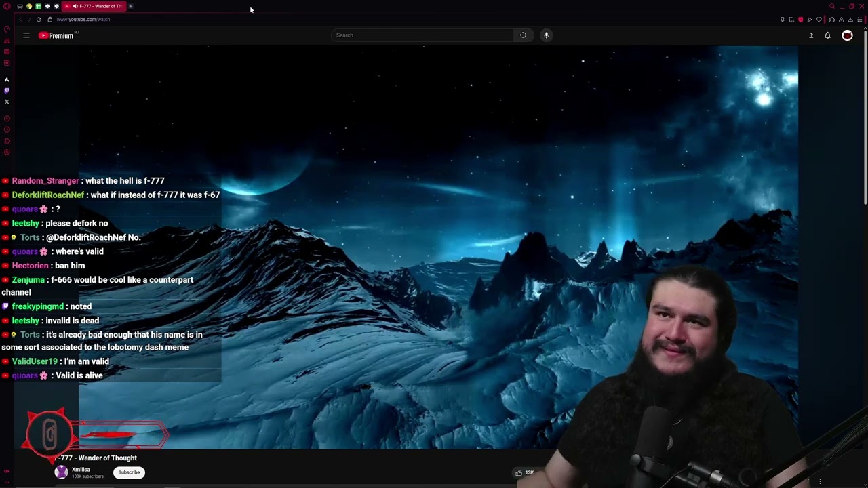
Task: Click Zenjuma's f-666 chat message
Action: point(98,286)
